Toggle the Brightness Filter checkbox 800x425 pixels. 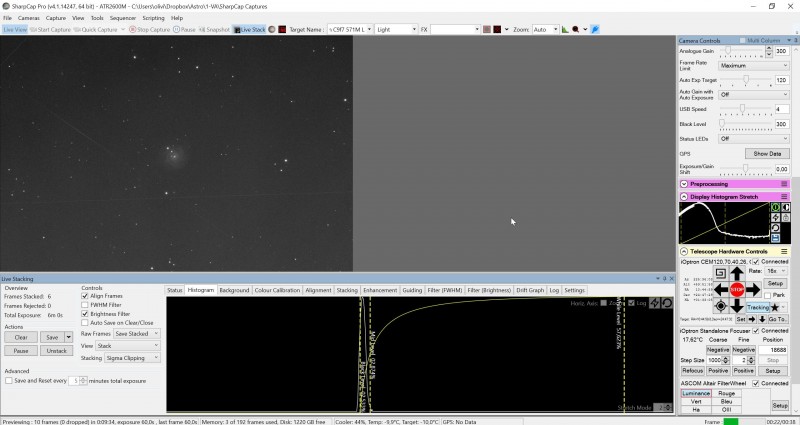pyautogui.click(x=85, y=314)
